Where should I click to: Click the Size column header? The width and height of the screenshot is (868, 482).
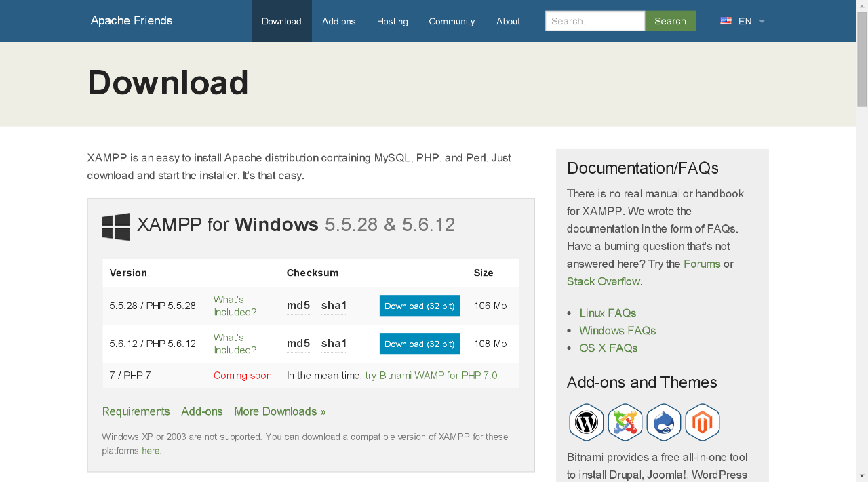pyautogui.click(x=484, y=273)
